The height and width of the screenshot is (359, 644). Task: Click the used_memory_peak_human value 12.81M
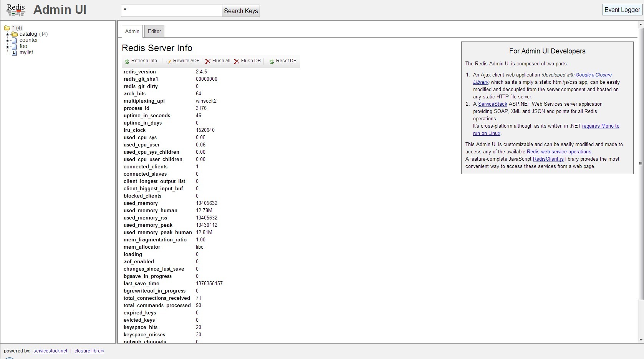click(x=204, y=233)
